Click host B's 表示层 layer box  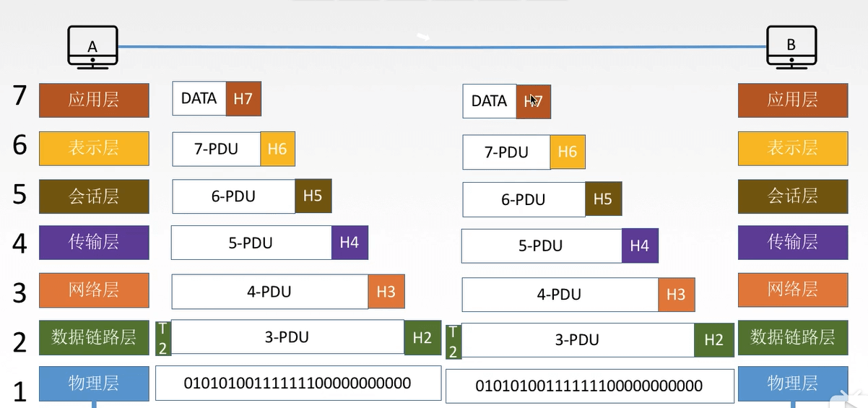tap(793, 148)
